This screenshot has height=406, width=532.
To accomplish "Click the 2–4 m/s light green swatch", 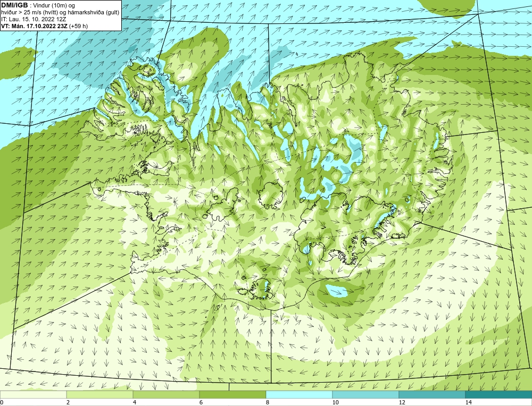I will 100,394.
